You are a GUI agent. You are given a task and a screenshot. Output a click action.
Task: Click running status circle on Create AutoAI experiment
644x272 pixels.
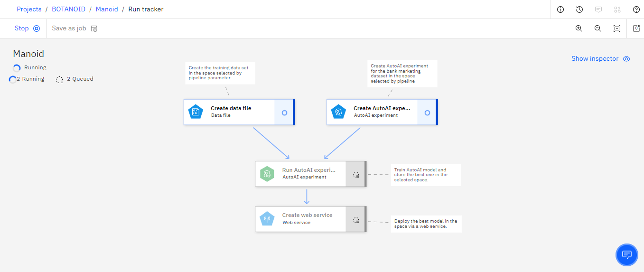coord(427,113)
